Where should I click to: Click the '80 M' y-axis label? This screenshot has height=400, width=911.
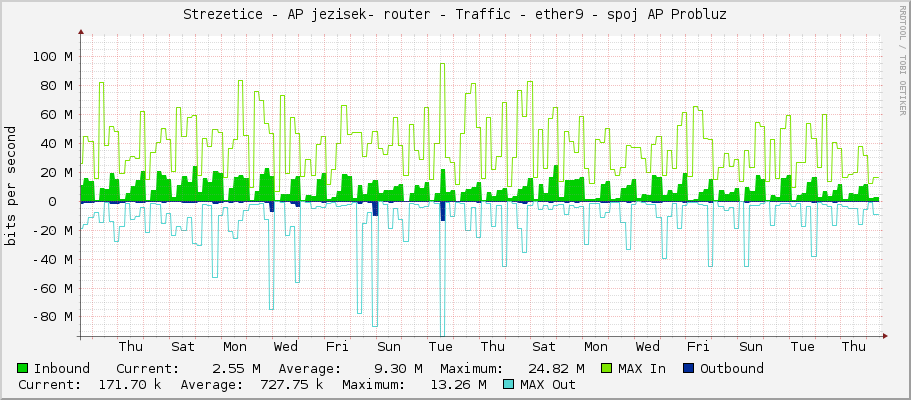(x=56, y=86)
